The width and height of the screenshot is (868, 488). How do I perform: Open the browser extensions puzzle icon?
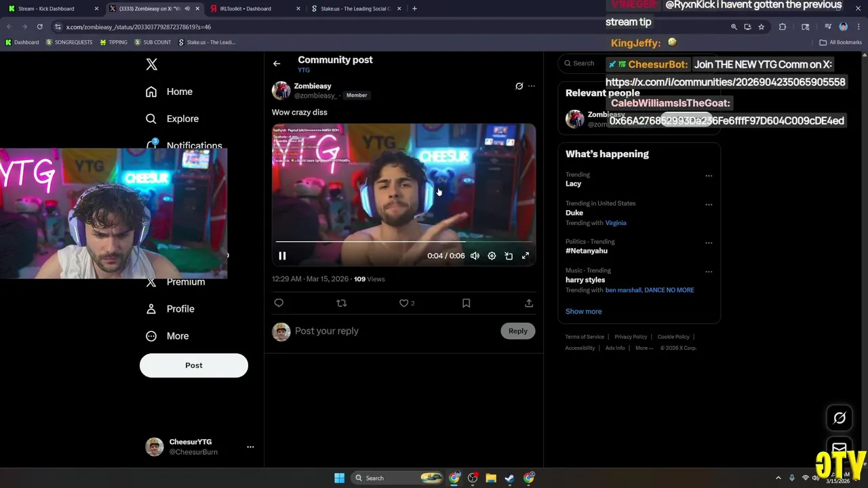[x=783, y=26]
